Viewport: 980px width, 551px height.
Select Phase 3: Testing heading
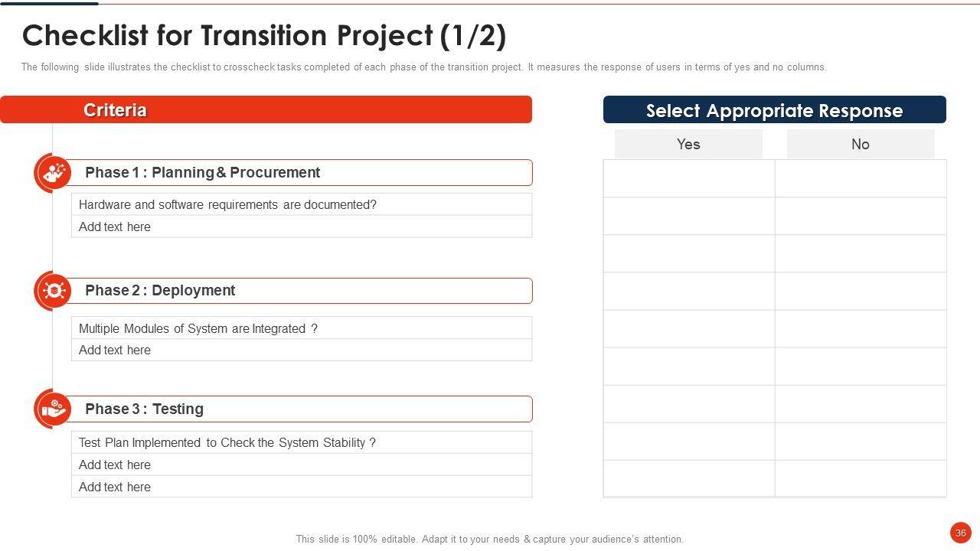(x=144, y=409)
